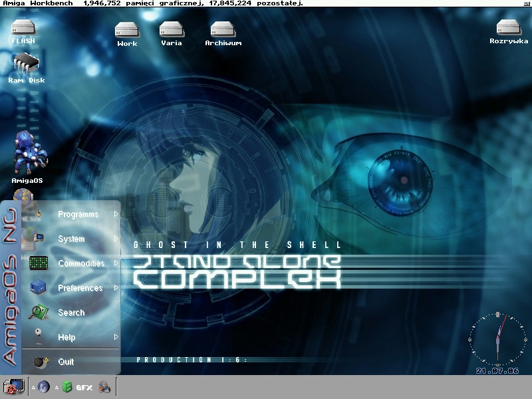Click the Amiga Workbench title bar text

(38, 3)
